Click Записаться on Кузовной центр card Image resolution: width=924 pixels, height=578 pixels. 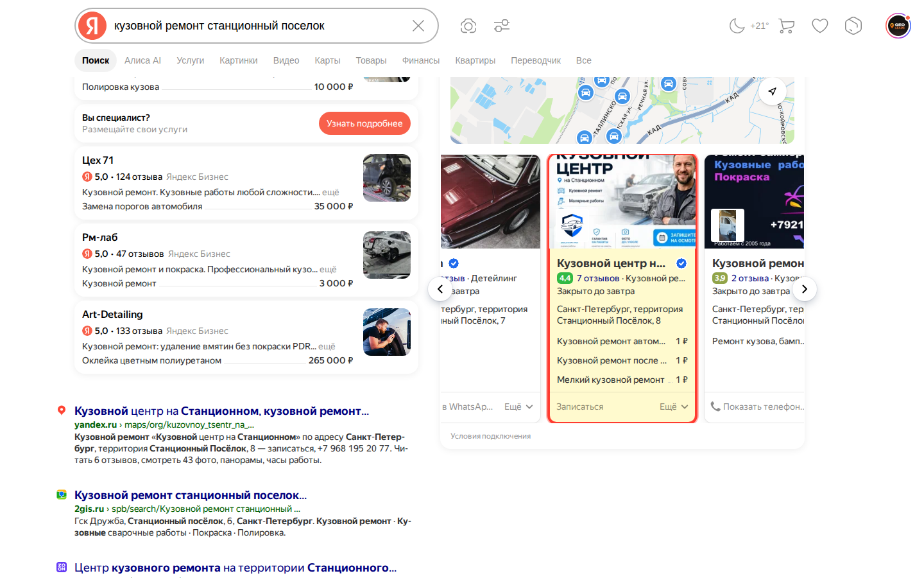point(580,407)
